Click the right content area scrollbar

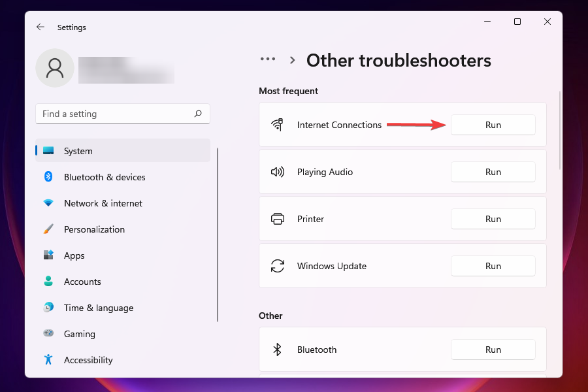tap(559, 130)
